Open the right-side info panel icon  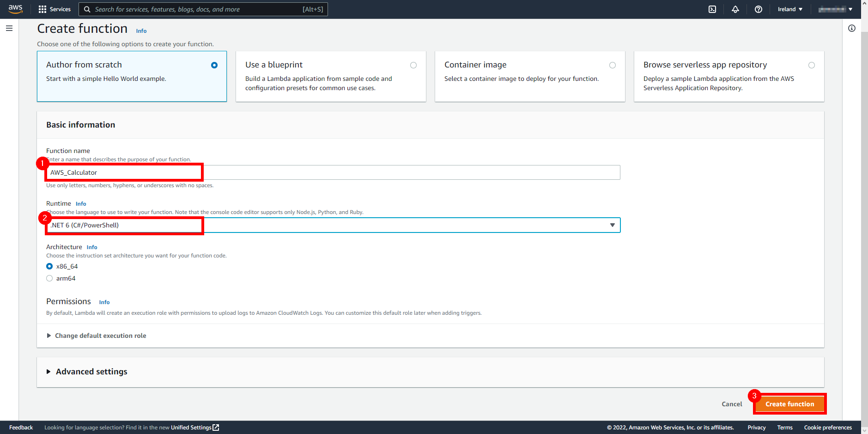(x=852, y=28)
